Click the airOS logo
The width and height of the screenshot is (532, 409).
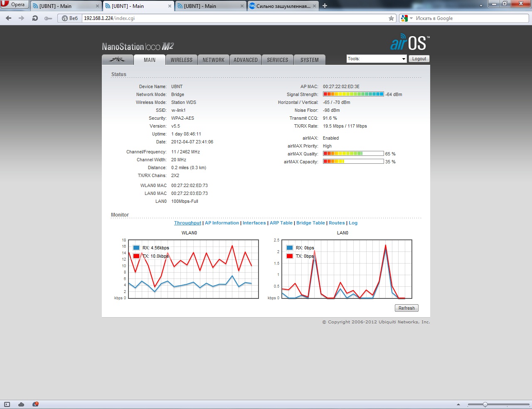(410, 42)
